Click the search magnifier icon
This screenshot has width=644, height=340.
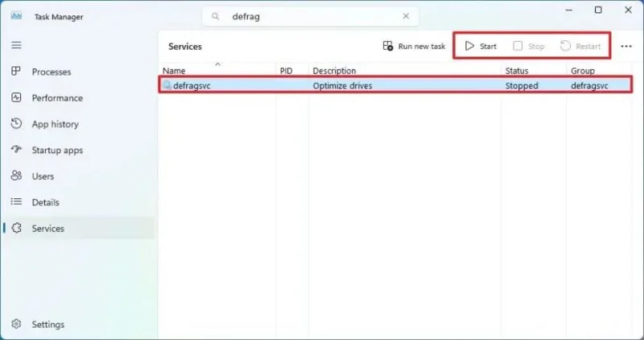[215, 16]
